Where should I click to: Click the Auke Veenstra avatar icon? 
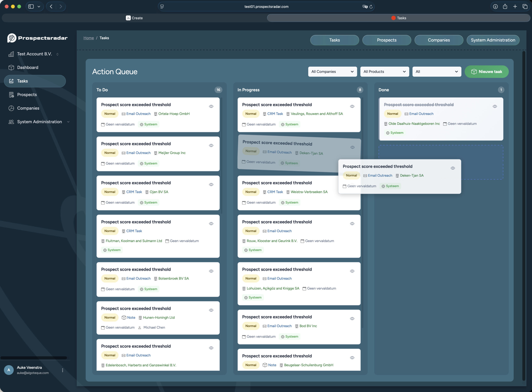tap(9, 370)
